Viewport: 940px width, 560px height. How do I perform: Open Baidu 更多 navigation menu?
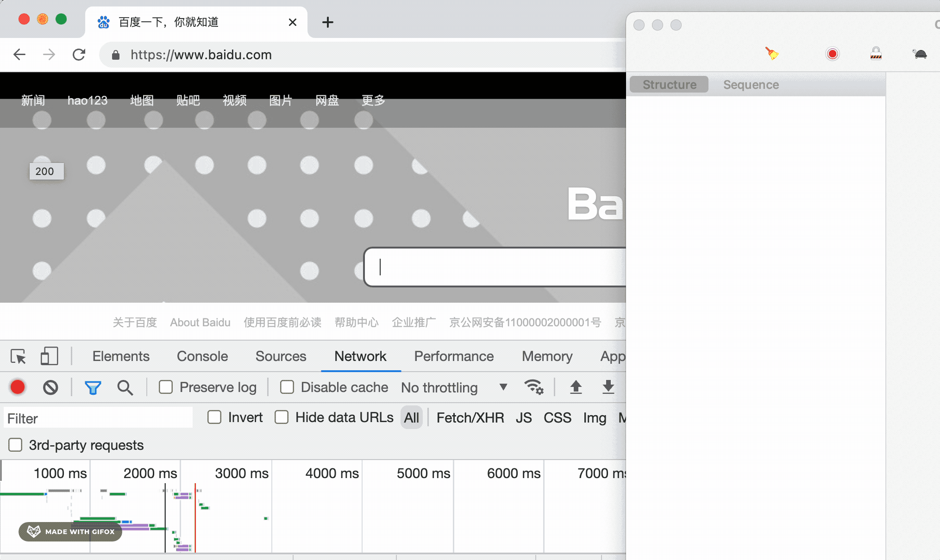tap(373, 100)
